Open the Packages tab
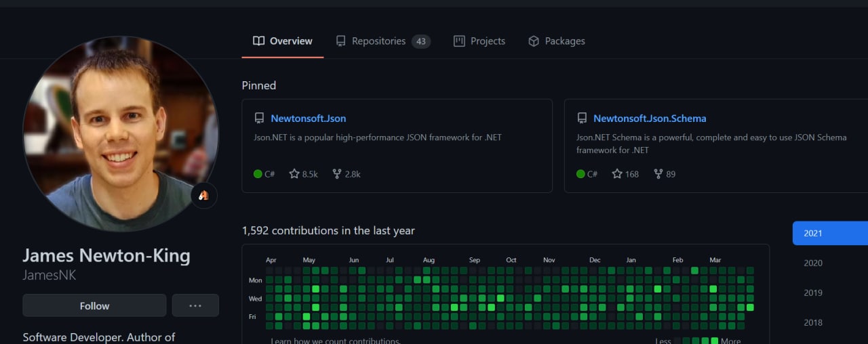The image size is (868, 344). pyautogui.click(x=557, y=41)
